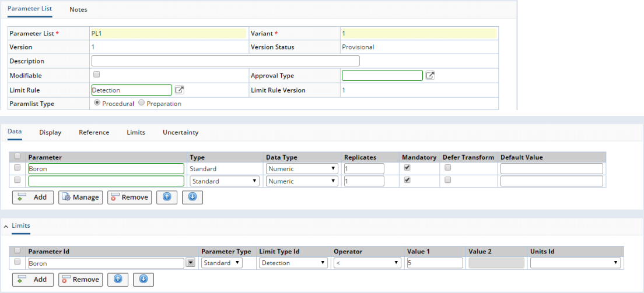Screen dimensions: 644x293
Task: Check the select-all box in Data table header
Action: [x=17, y=156]
